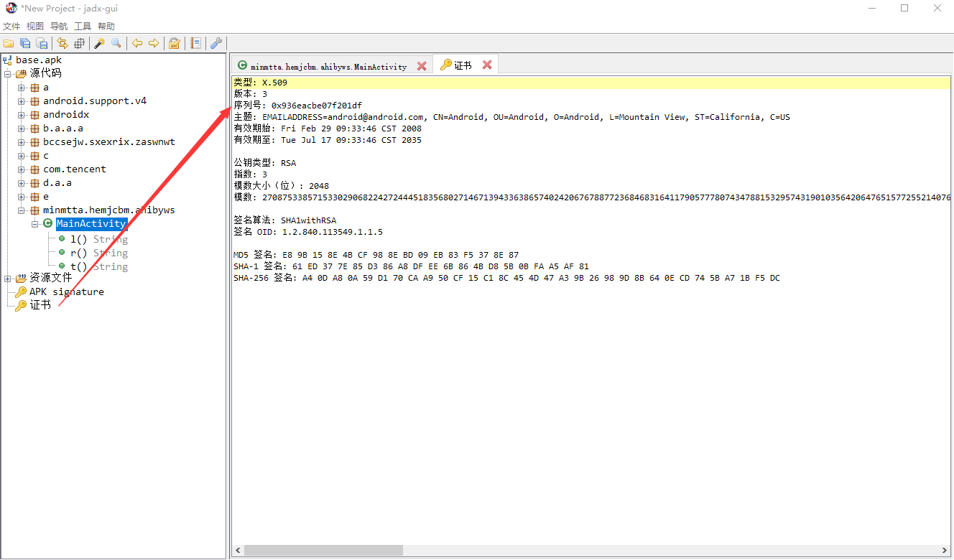Click jadx-gui title bar app icon
Image resolution: width=954 pixels, height=560 pixels.
click(x=10, y=8)
